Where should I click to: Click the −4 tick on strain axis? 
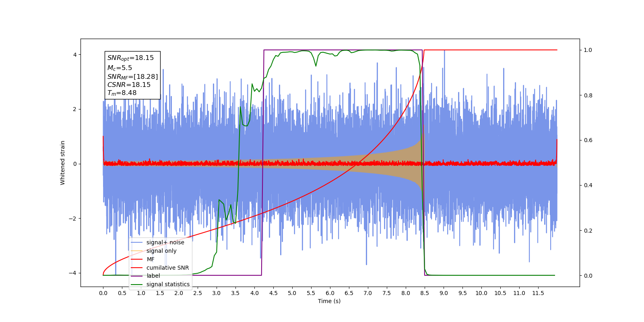(x=72, y=273)
